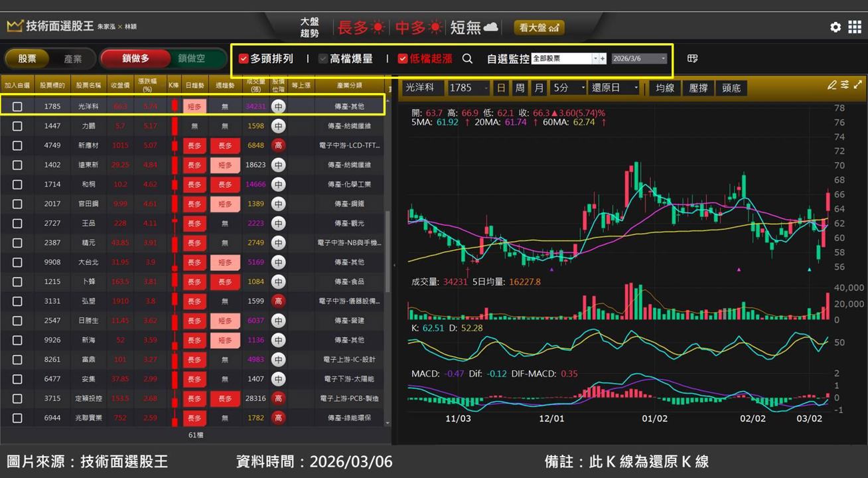Open the apps grid icon
The image size is (868, 478).
click(855, 27)
